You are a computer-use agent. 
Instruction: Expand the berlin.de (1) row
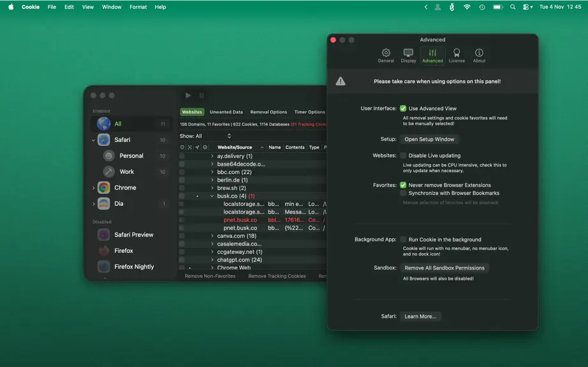(x=212, y=180)
